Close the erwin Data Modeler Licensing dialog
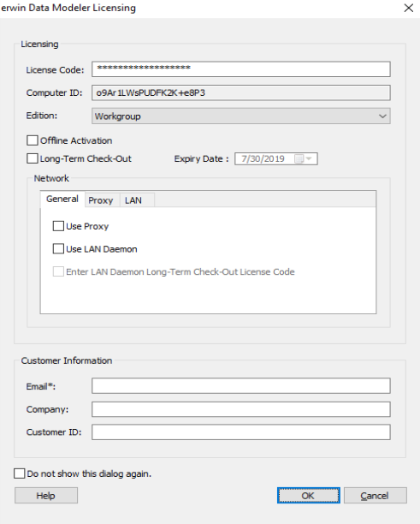The image size is (420, 524). [x=409, y=8]
